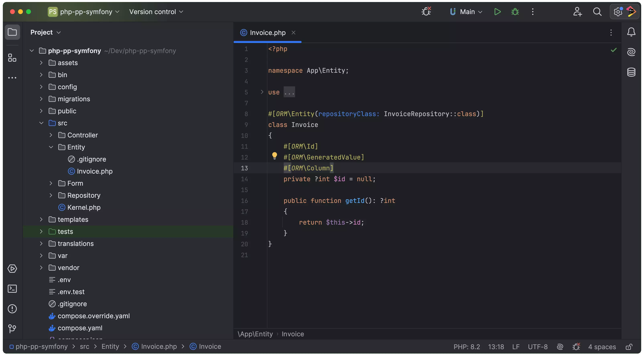Toggle the Project tool window folder button
Image resolution: width=644 pixels, height=356 pixels.
pyautogui.click(x=12, y=32)
